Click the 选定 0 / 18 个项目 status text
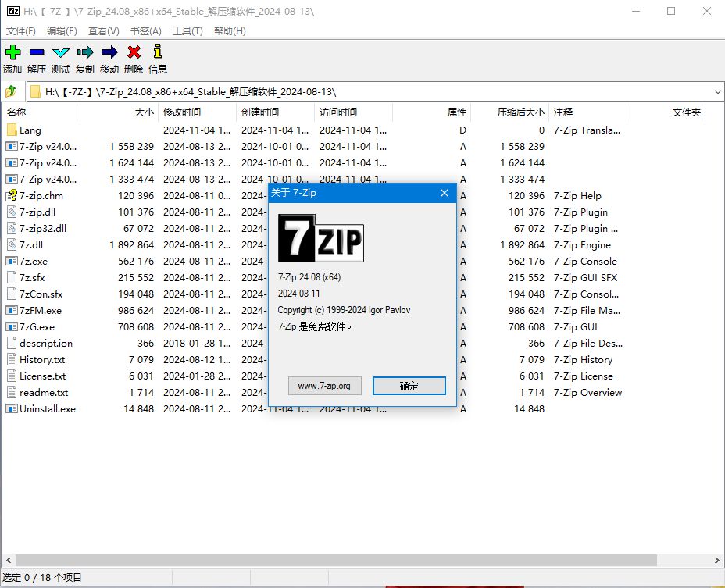The image size is (725, 588). (42, 578)
